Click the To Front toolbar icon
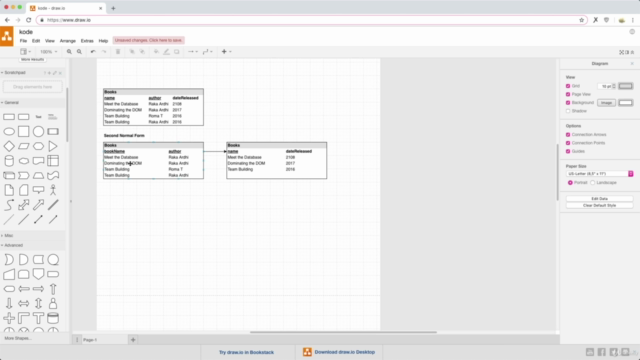Image resolution: width=640 pixels, height=360 pixels. click(x=132, y=52)
